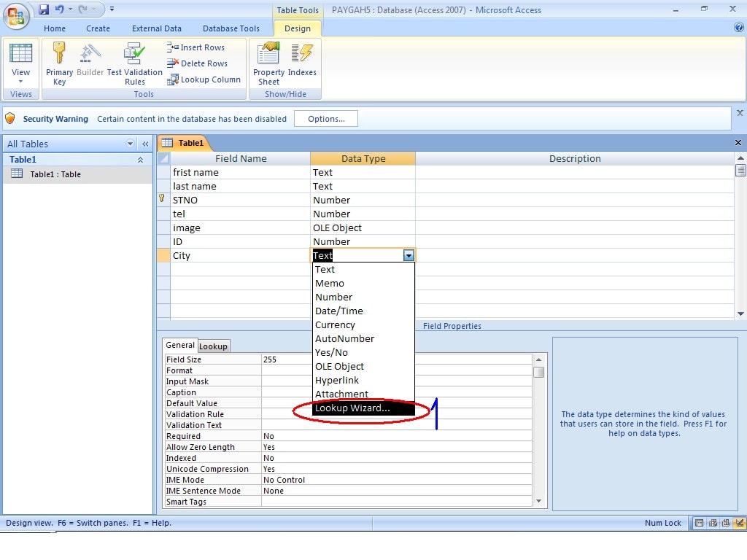Open the All Tables pane dropdown
Viewport: 747px width, 560px height.
click(x=131, y=144)
